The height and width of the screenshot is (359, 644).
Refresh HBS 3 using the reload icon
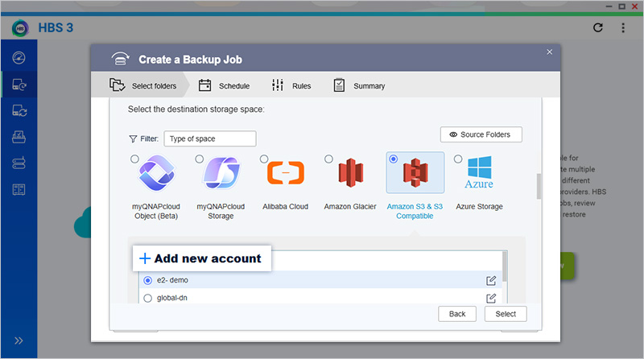(598, 27)
